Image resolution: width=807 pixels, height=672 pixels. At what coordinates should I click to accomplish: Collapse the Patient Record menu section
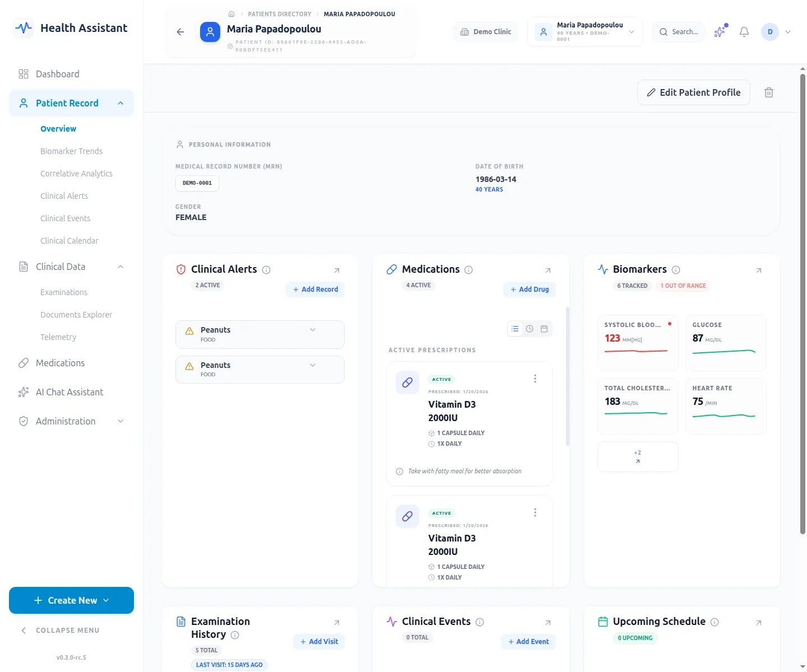120,103
